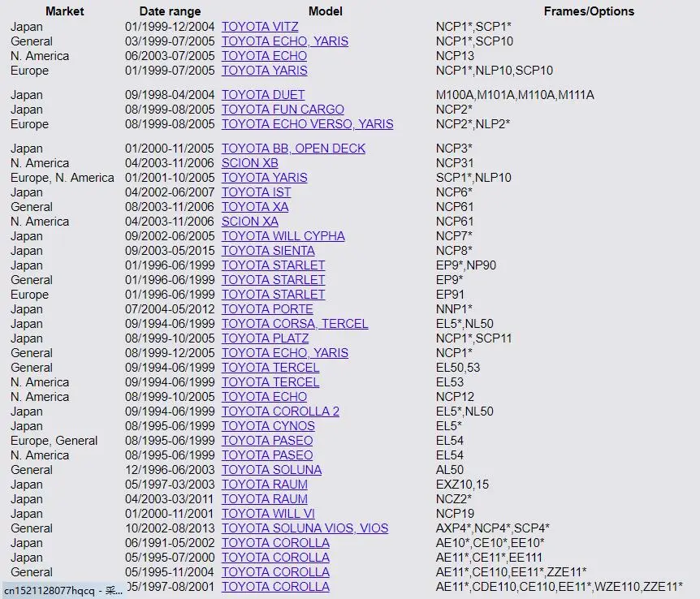Screen dimensions: 700x599
Task: Select the TOYOTA SIENTA link
Action: pos(268,251)
